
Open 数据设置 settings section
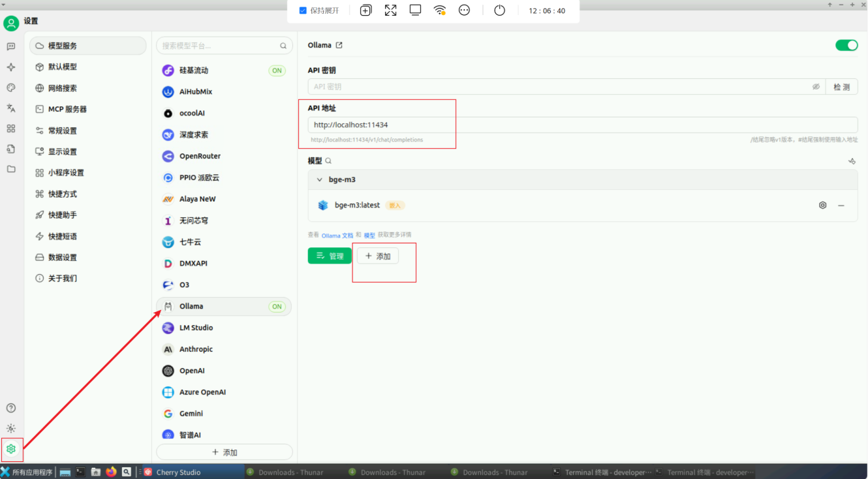click(87, 257)
